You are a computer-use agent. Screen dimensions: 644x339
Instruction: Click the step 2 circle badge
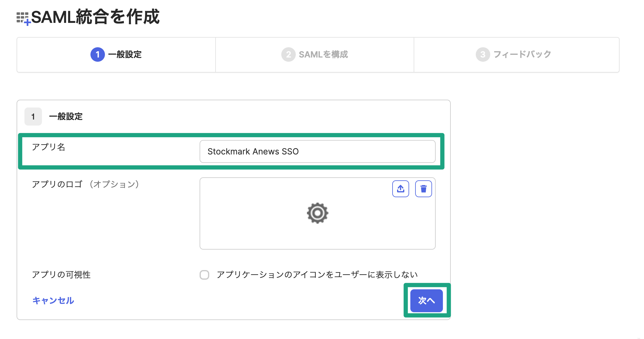(x=288, y=54)
